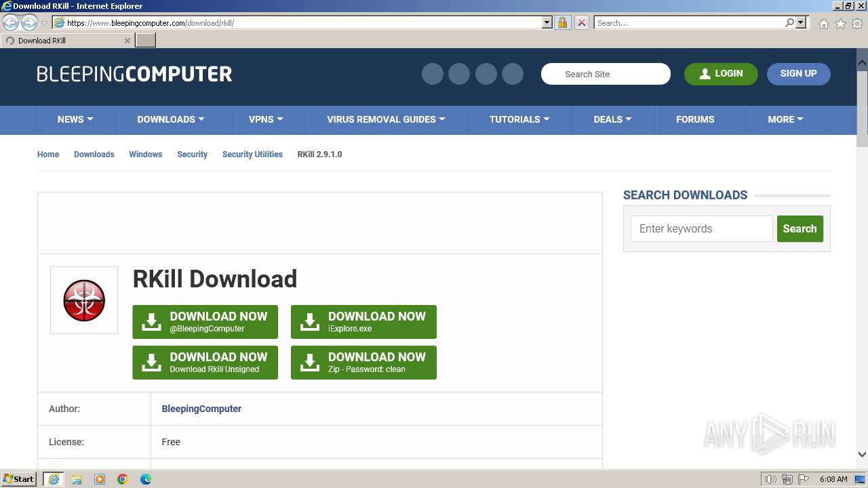
Task: Click the green Search downloads button
Action: pyautogui.click(x=800, y=229)
